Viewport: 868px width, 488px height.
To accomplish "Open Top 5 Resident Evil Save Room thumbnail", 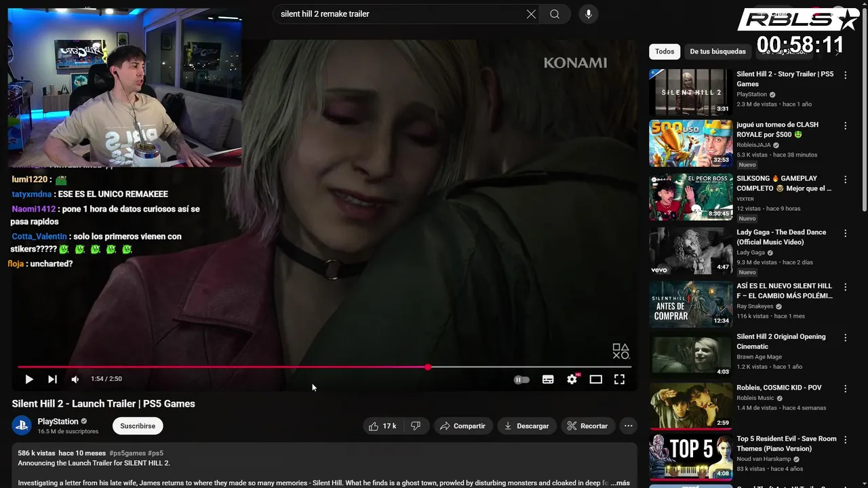I will (690, 457).
